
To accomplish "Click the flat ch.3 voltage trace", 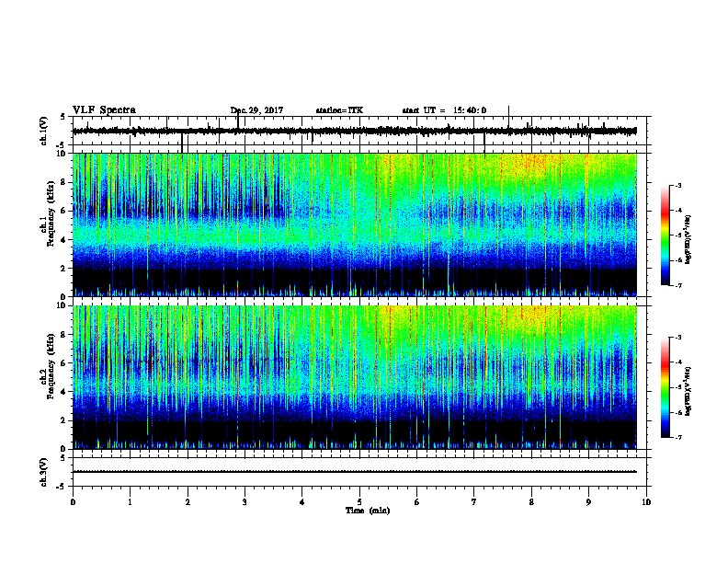I will [354, 472].
